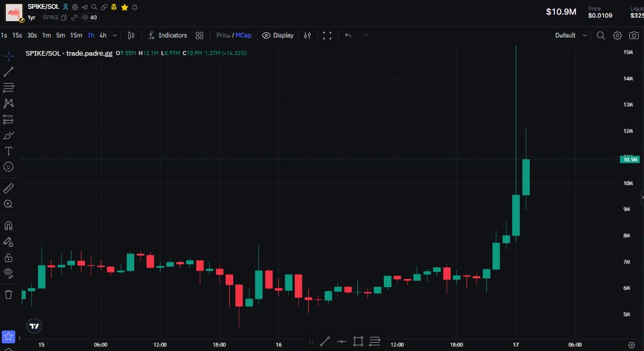Viewport: 644px width, 351px height.
Task: Click the blue user profile icon near SPIKE/SOL
Action: tap(65, 7)
